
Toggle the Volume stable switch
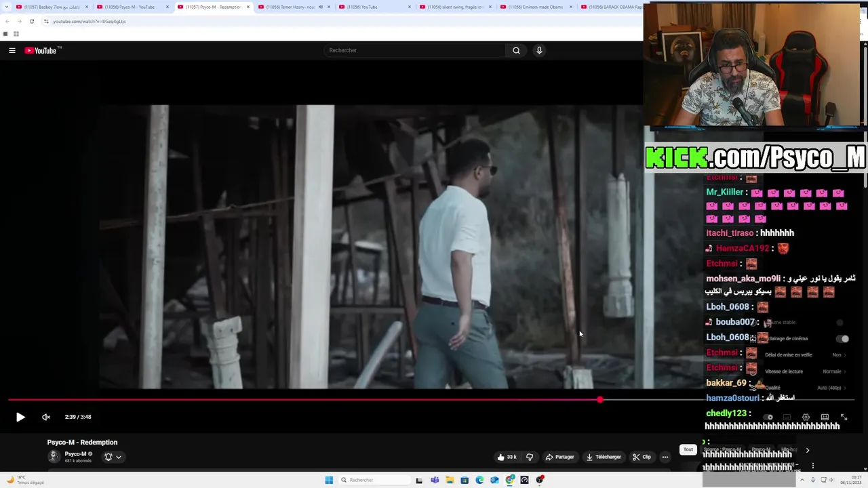[x=840, y=323]
